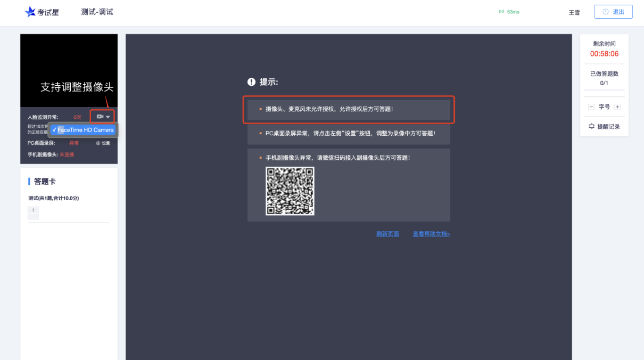Select question 1 on answer card
The image size is (644, 360).
point(33,212)
